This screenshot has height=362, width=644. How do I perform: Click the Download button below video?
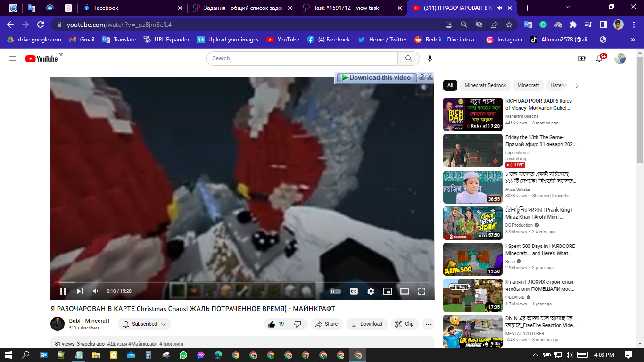367,324
